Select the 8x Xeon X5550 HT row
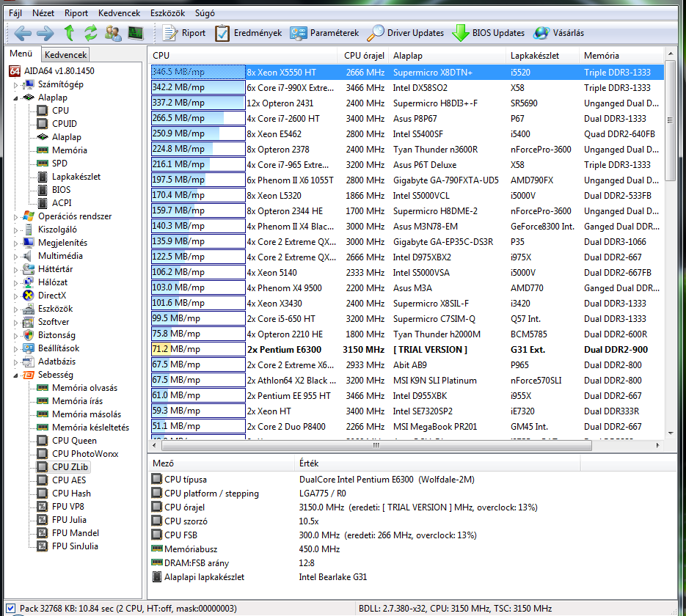The image size is (686, 616). tap(407, 72)
